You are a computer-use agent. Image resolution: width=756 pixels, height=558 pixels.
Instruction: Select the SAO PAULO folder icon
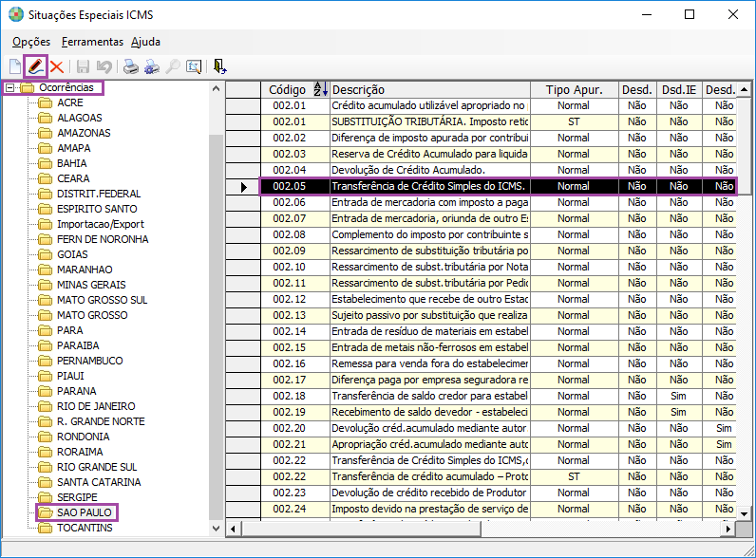[46, 512]
